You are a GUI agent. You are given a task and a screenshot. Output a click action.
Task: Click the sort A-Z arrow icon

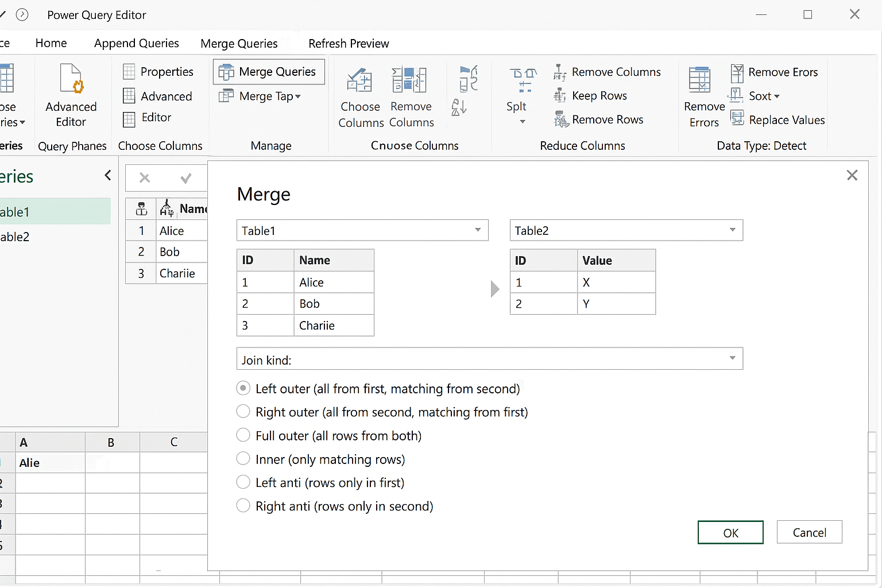click(459, 107)
